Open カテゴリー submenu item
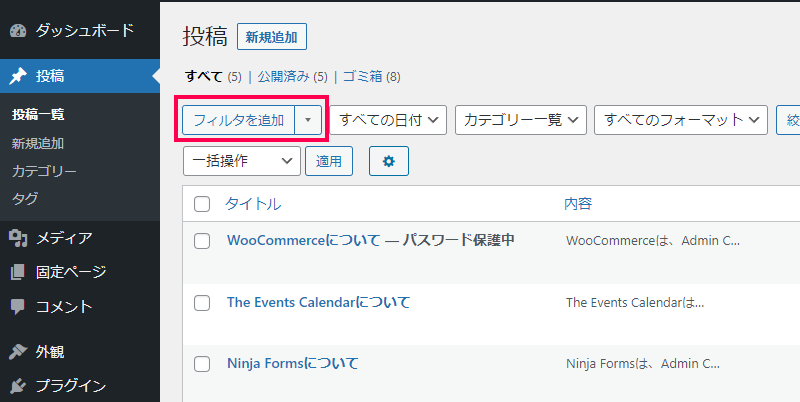This screenshot has width=800, height=402. [44, 171]
